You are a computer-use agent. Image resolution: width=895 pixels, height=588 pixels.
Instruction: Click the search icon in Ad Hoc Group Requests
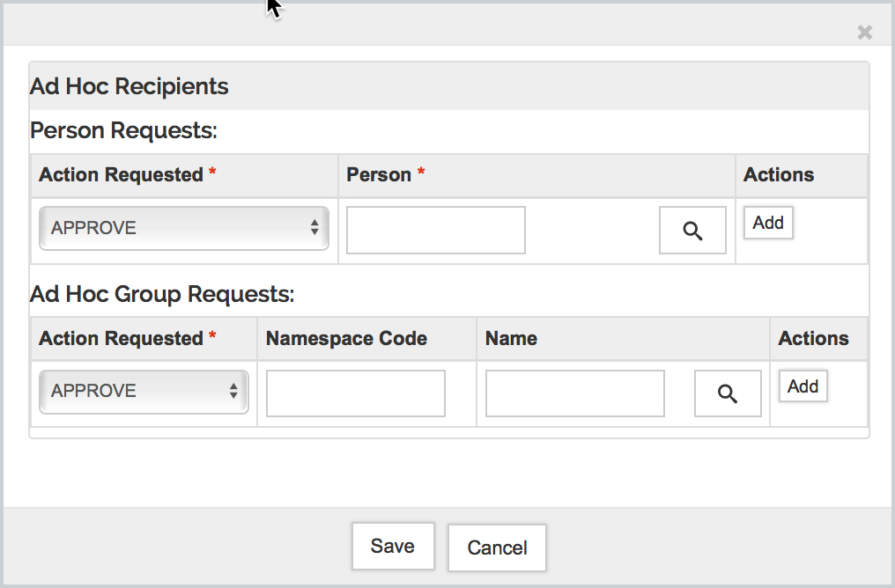[728, 393]
